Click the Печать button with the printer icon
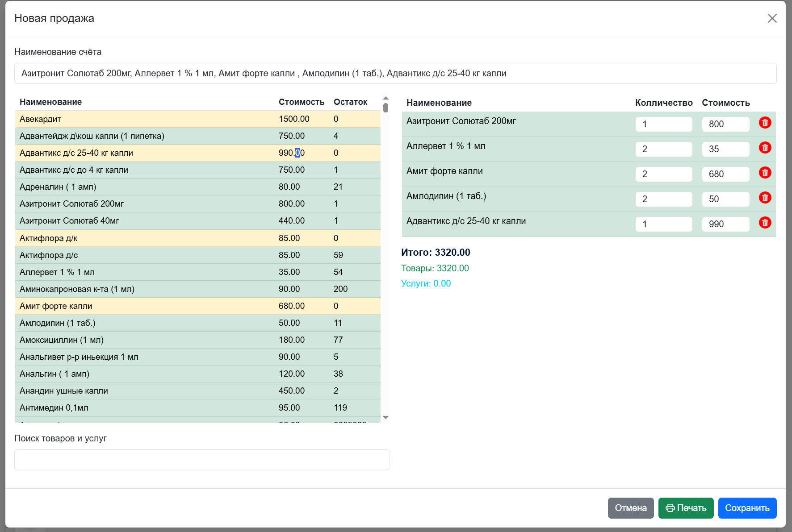This screenshot has width=792, height=532. (x=686, y=508)
